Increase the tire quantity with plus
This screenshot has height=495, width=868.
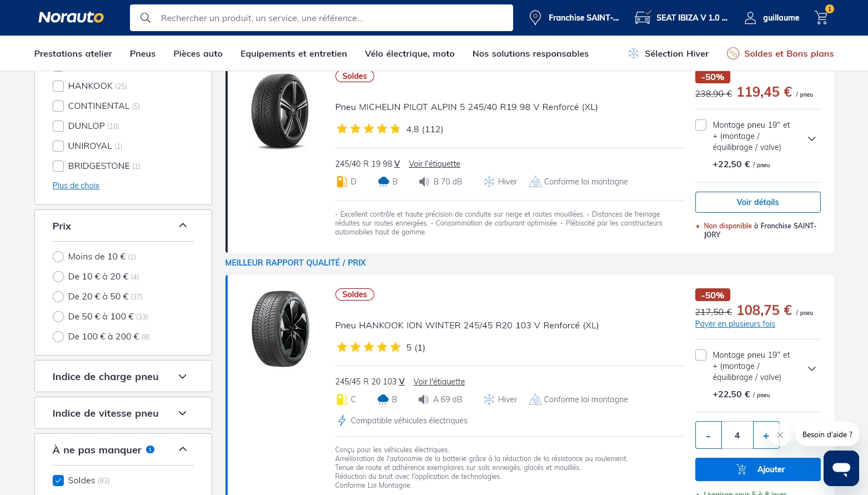tap(766, 436)
